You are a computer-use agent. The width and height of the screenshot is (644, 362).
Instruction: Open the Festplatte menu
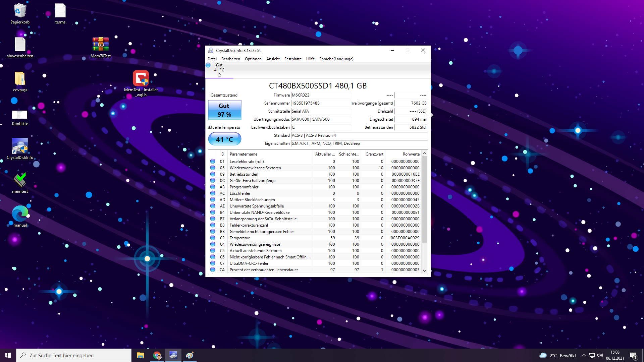[x=293, y=59]
